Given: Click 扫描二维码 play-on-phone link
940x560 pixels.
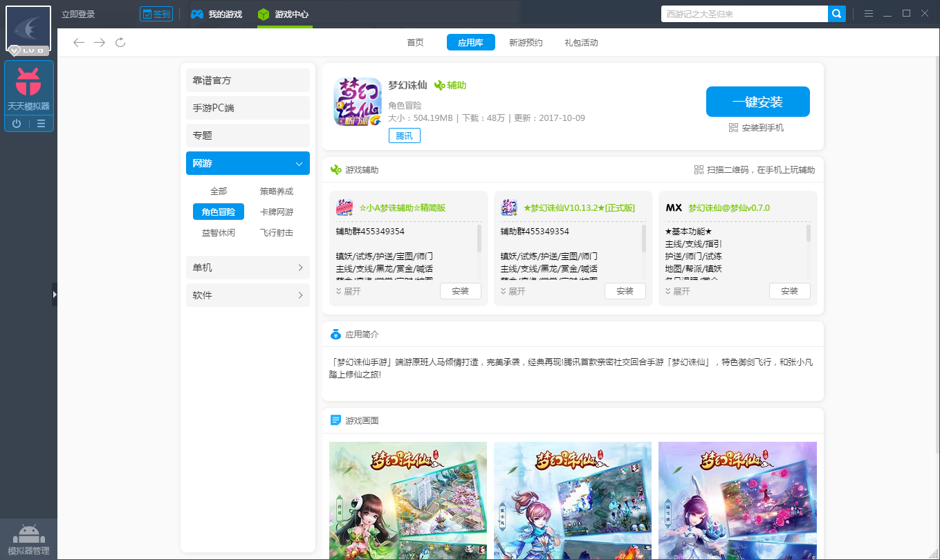Looking at the screenshot, I should point(755,170).
